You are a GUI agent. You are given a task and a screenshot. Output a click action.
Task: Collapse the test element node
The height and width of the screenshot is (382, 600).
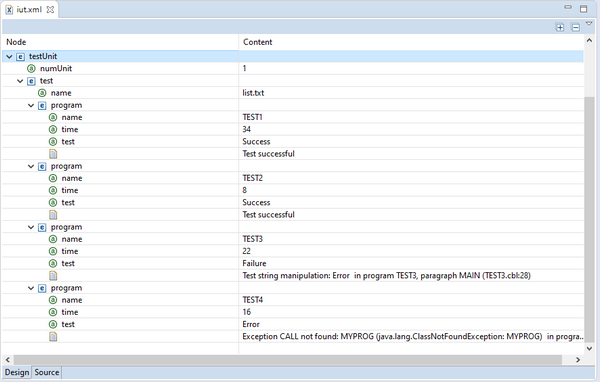click(20, 81)
